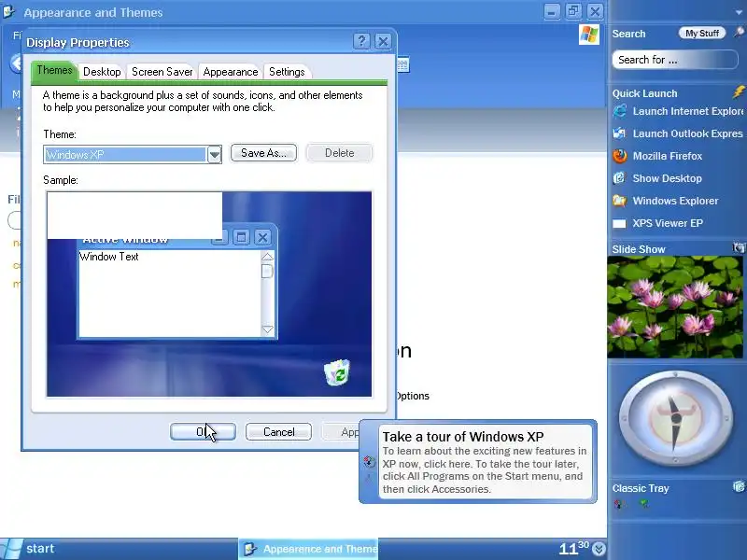
Task: Click the first Classic Tray icon
Action: click(619, 504)
